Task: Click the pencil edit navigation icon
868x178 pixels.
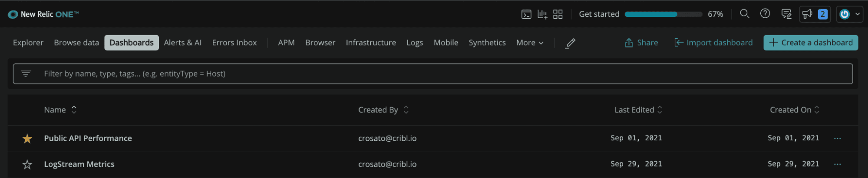Action: click(571, 43)
